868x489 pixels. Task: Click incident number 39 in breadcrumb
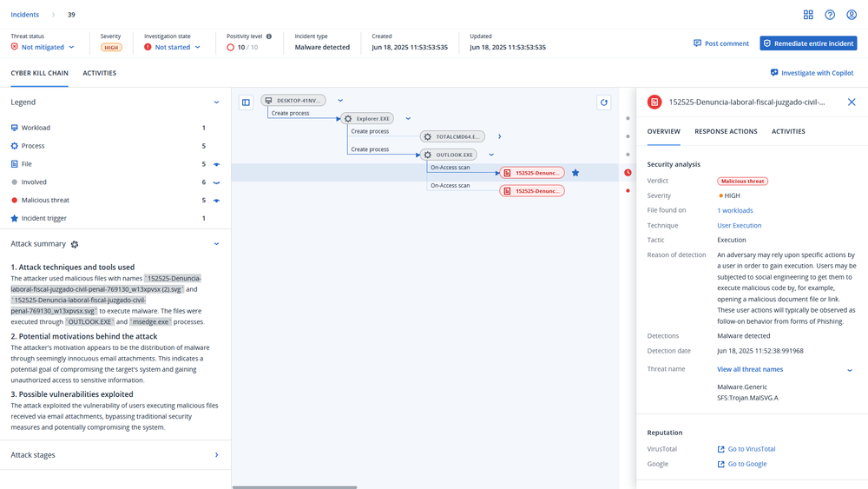[71, 15]
